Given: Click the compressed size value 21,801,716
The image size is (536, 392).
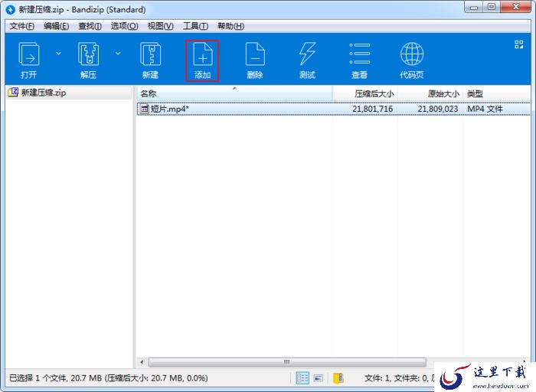Looking at the screenshot, I should tap(372, 109).
